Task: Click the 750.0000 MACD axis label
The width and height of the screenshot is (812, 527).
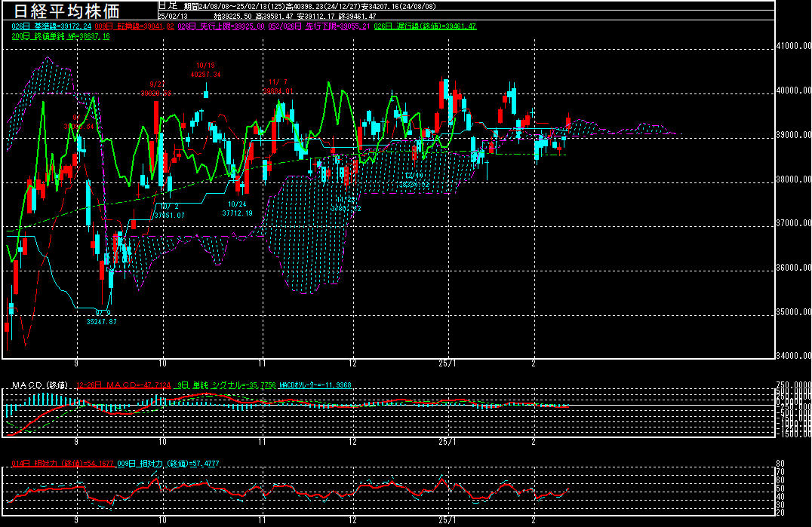Action: [794, 385]
